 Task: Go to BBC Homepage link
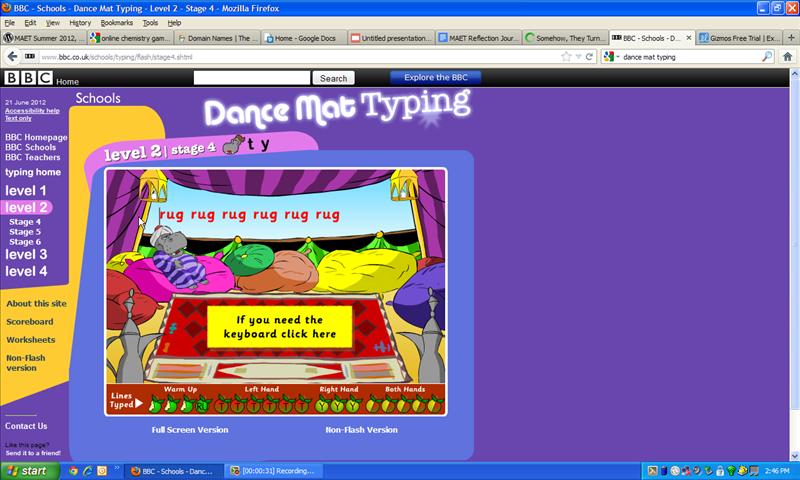coord(36,137)
